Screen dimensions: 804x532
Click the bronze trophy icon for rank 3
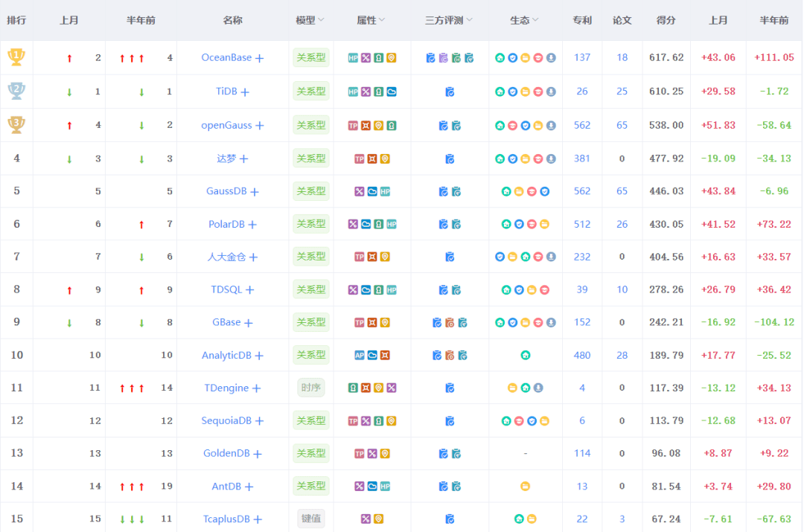[x=16, y=124]
